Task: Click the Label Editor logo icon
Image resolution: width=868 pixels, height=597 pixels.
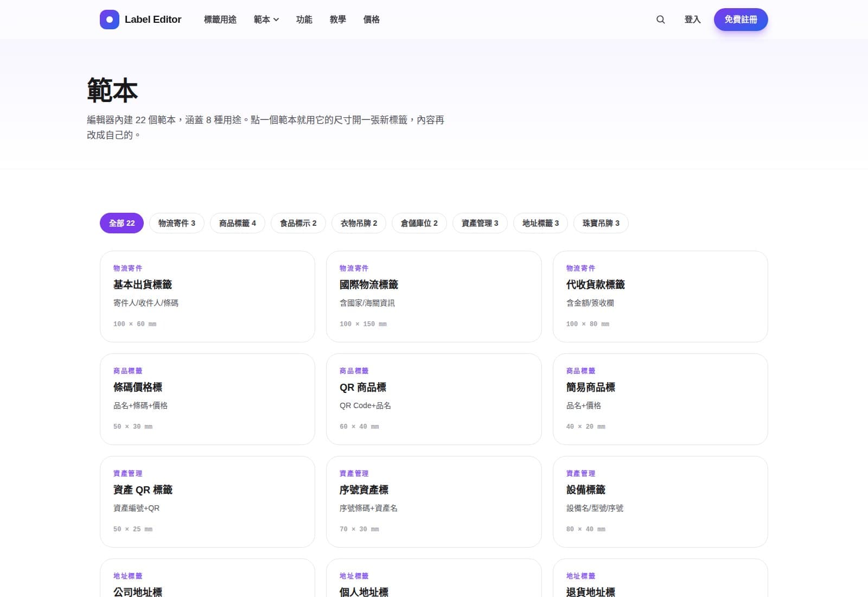Action: [x=109, y=20]
